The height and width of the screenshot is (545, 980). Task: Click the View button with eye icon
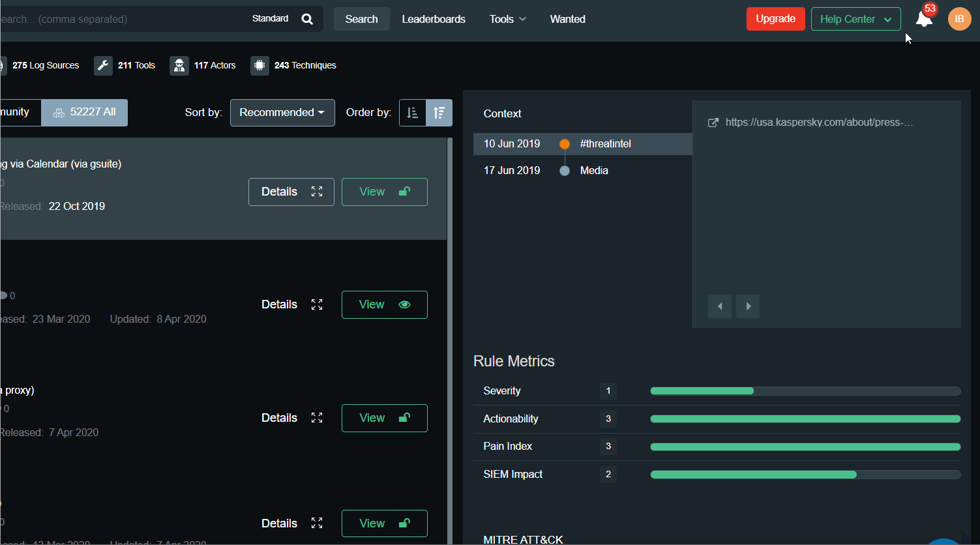[385, 304]
